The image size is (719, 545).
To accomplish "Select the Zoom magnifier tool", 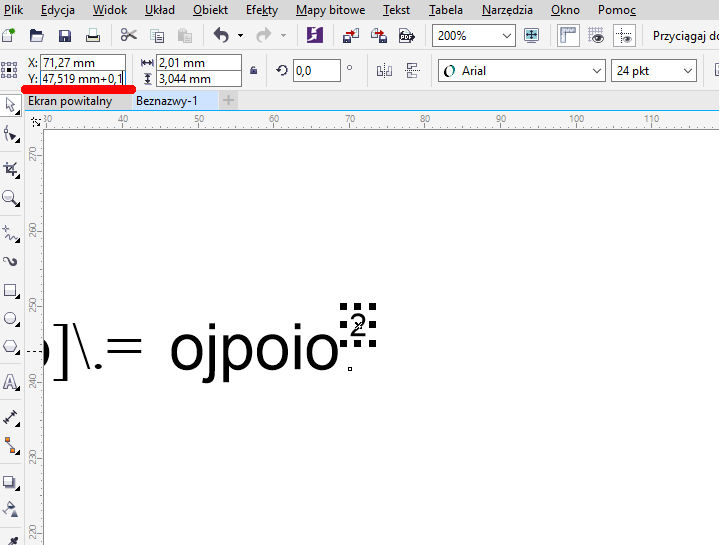I will pyautogui.click(x=10, y=198).
